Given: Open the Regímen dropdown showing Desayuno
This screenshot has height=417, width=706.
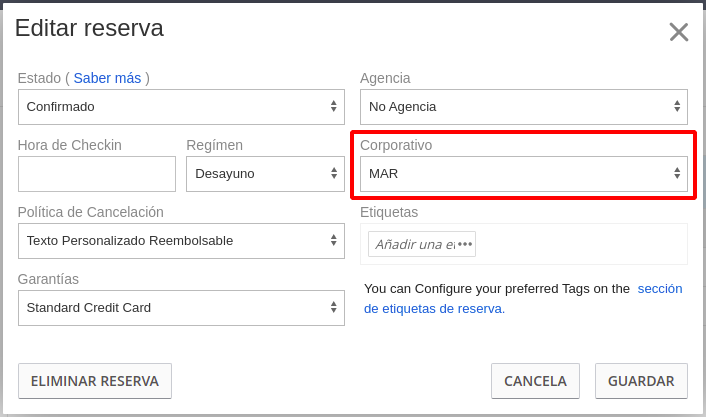Looking at the screenshot, I should 265,174.
